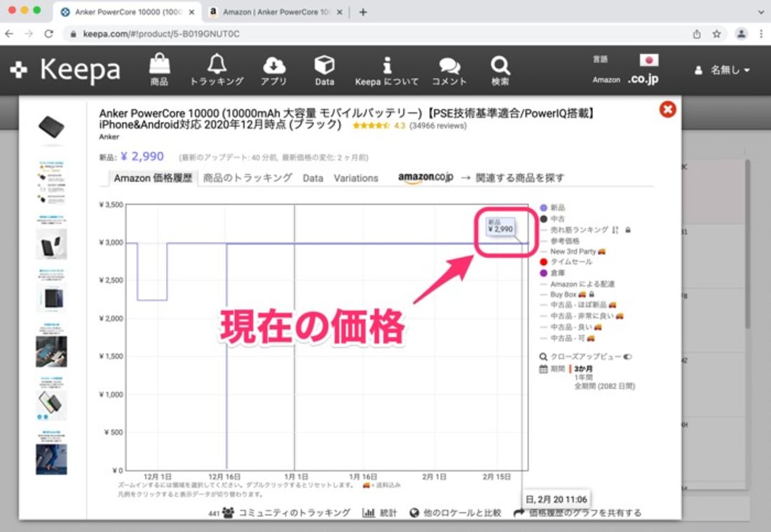Toggle Amazon による配送 legend entry

pos(578,284)
